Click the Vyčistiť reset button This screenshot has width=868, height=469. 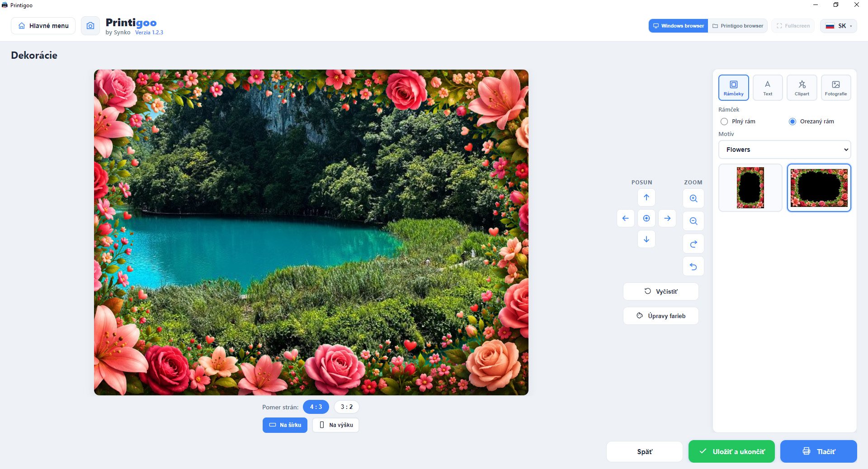661,291
